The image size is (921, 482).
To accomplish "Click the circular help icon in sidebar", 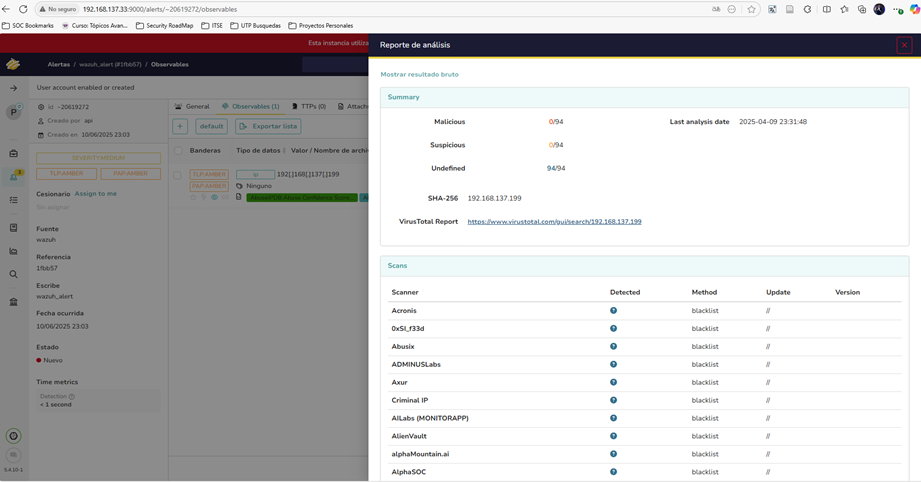I will (x=14, y=436).
